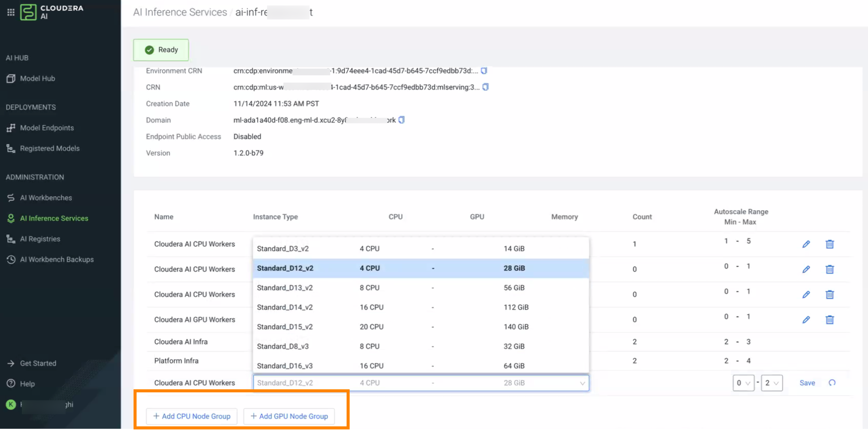Copy the Domain value
The image size is (868, 430).
point(401,120)
